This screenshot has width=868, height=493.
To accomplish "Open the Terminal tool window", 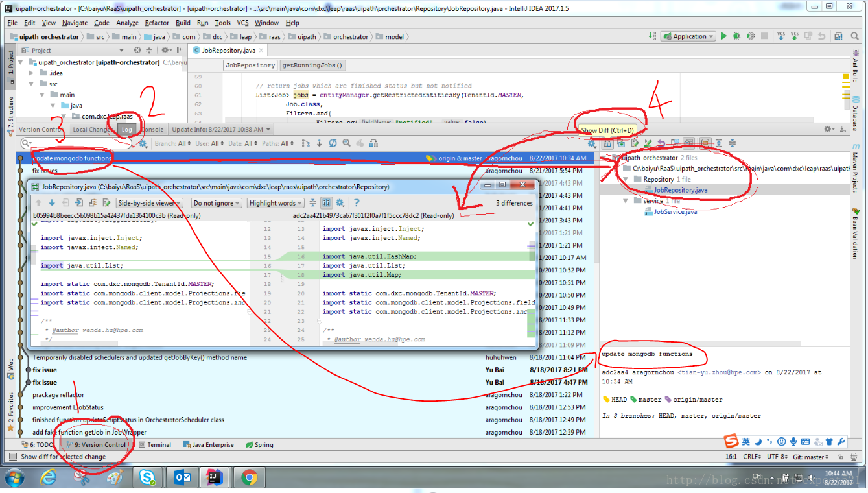I will pos(155,445).
